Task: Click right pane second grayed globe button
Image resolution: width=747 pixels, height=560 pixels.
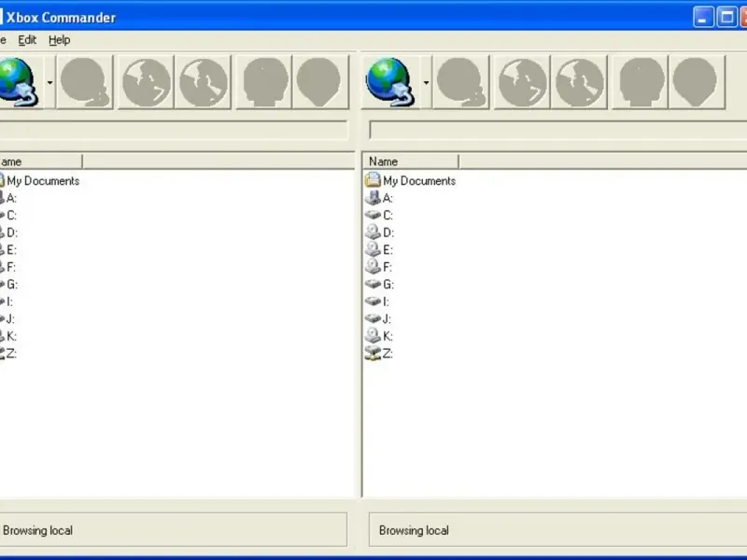Action: [580, 82]
